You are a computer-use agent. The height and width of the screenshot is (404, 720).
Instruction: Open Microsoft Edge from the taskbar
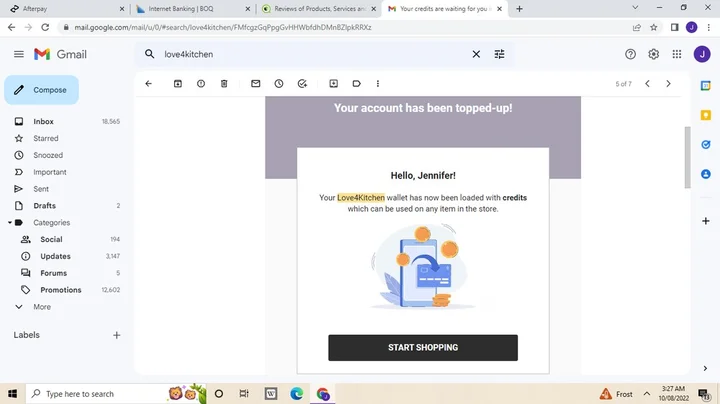[296, 394]
